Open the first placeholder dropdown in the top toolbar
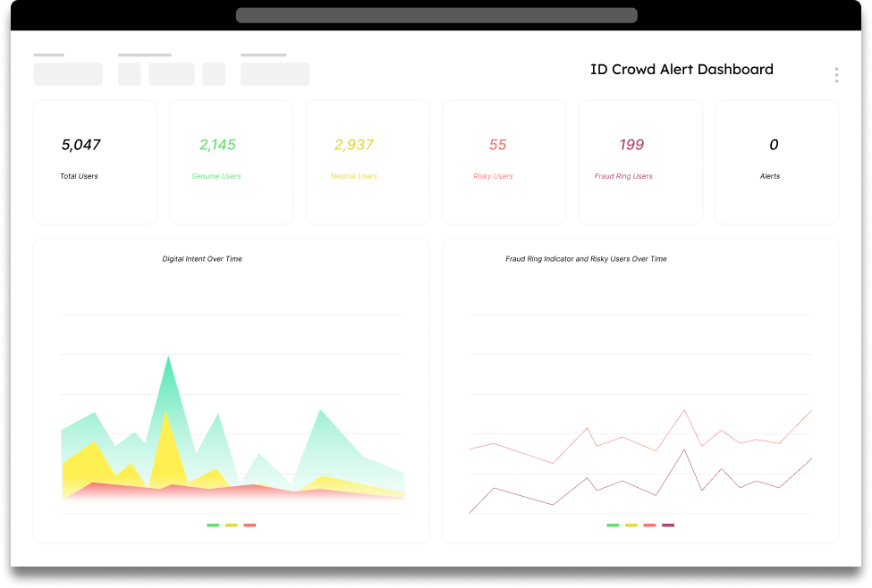The image size is (872, 588). tap(68, 74)
